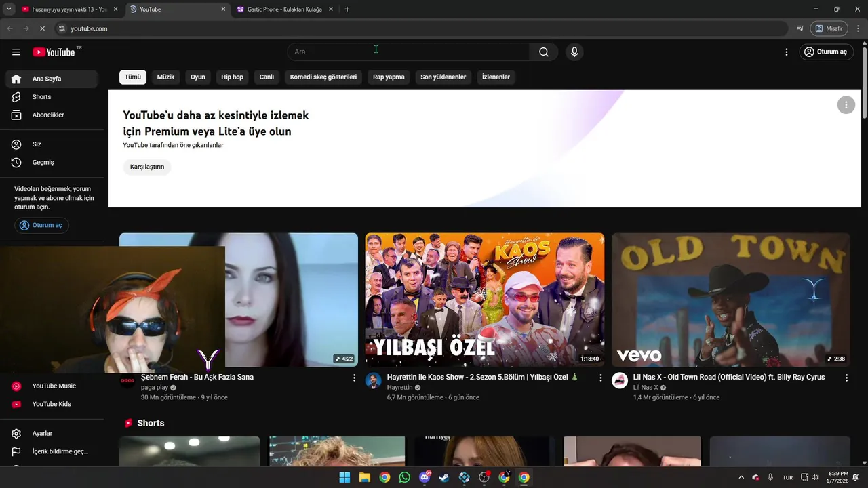Open the YouTube hamburger guide menu
The width and height of the screenshot is (868, 488).
pos(16,52)
